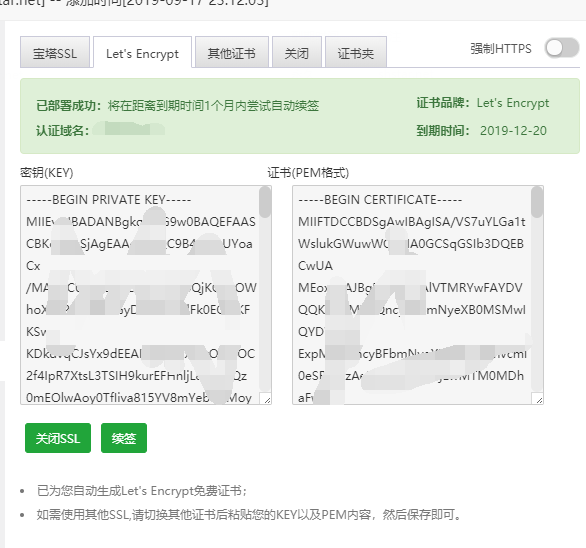
Task: Toggle the 强制HTTPS switch
Action: point(562,48)
